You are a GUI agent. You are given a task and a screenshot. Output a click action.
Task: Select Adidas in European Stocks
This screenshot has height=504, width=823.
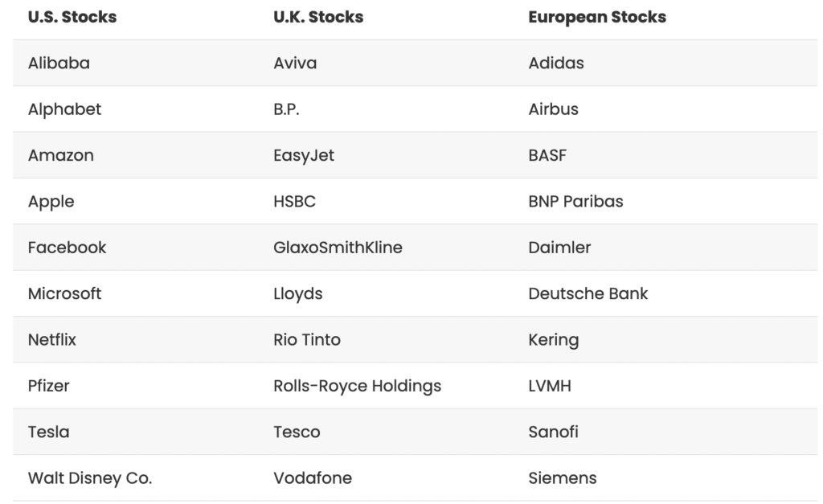[x=556, y=63]
